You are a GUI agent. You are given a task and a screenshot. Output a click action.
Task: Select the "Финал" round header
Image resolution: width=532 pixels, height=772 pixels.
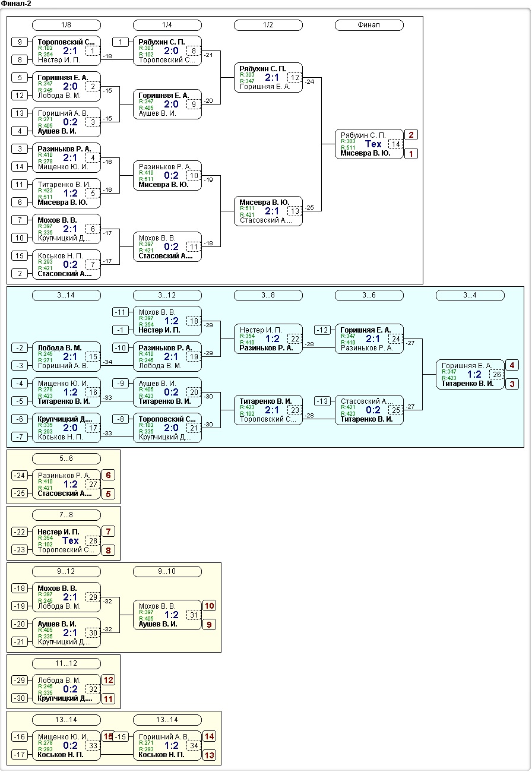click(x=369, y=25)
